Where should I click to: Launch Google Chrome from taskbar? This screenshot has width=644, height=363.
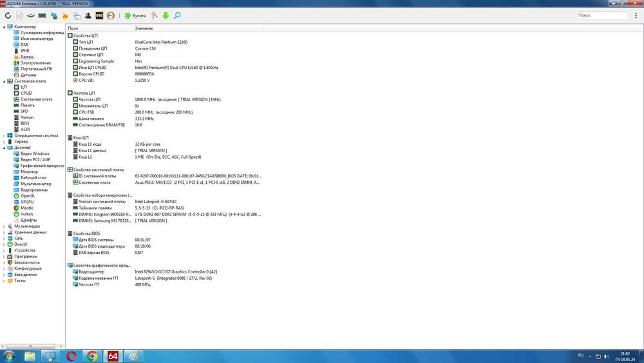point(92,356)
